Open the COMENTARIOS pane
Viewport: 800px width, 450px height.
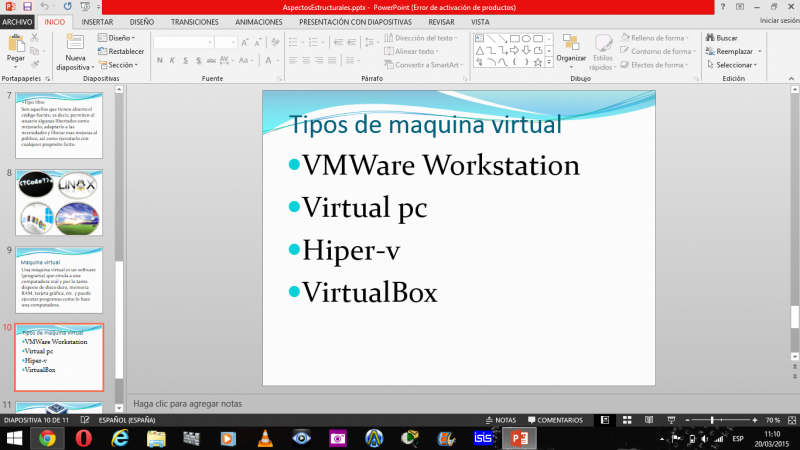(555, 420)
